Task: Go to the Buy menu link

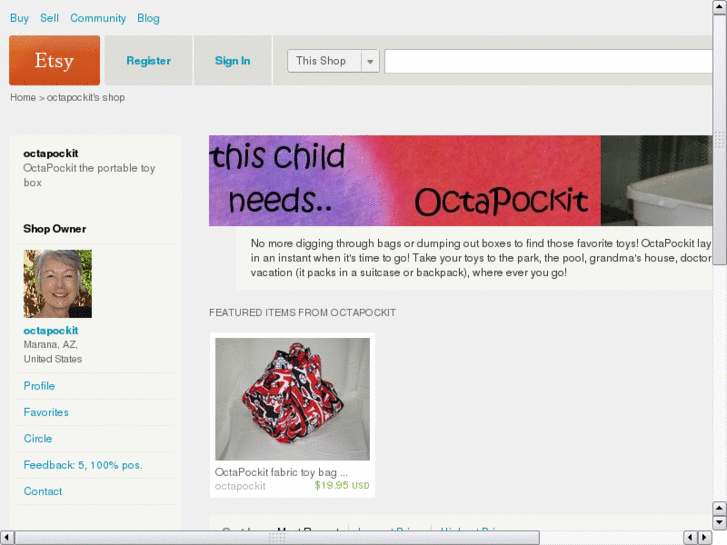Action: pyautogui.click(x=19, y=18)
